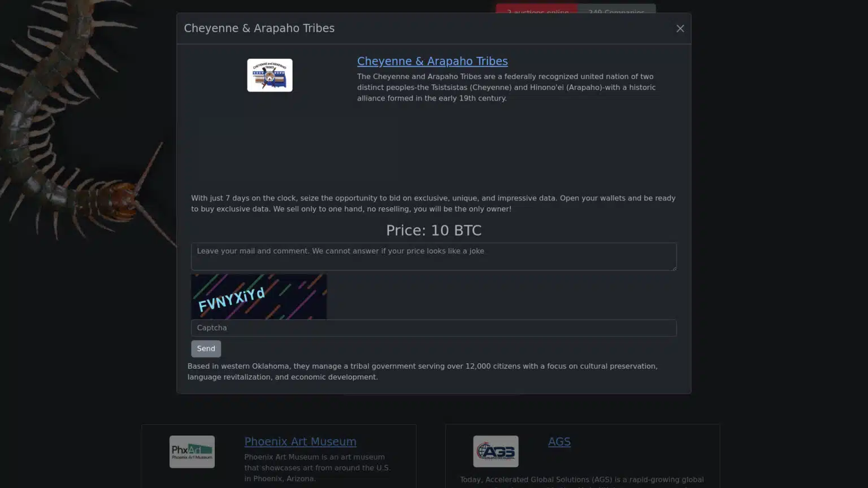Click the Price: 10 BTC heading
868x488 pixels.
point(433,230)
